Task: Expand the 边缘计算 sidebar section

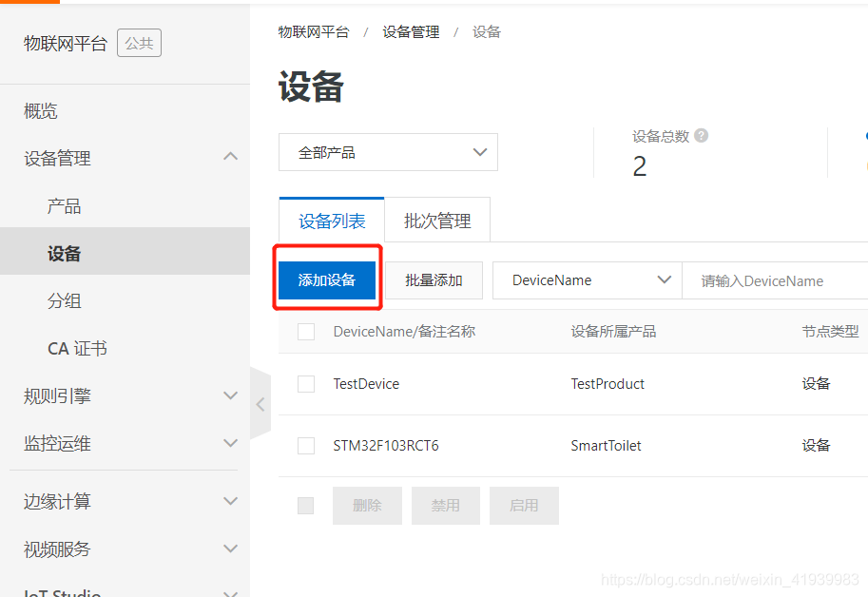Action: (59, 501)
